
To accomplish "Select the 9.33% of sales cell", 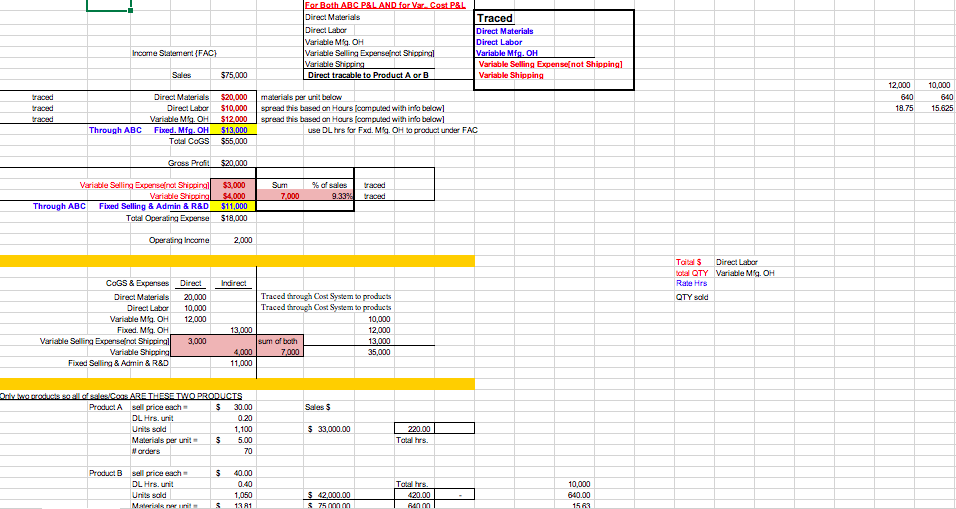I will point(329,196).
